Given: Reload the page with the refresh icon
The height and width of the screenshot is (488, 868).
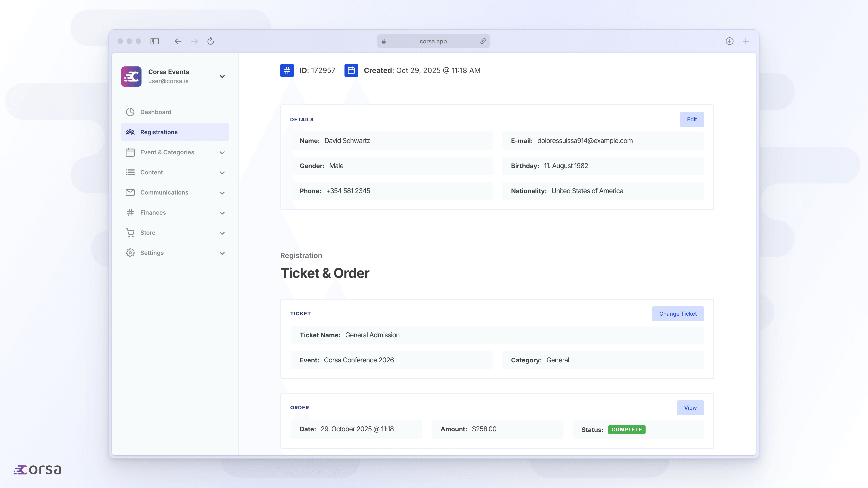Looking at the screenshot, I should 211,41.
